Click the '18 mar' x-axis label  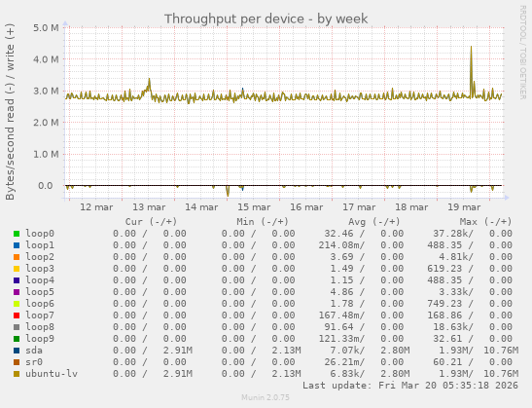coord(411,206)
